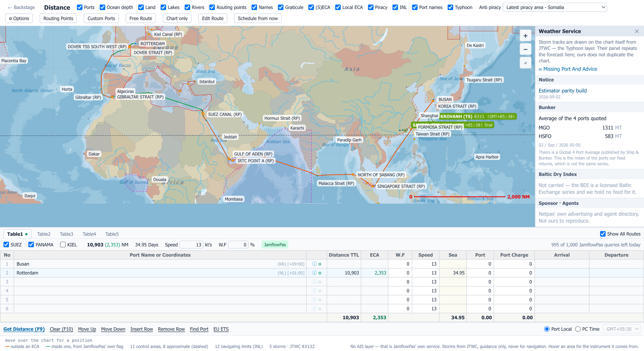The image size is (644, 351).
Task: Click gear icon in table row 5
Action: click(320, 300)
